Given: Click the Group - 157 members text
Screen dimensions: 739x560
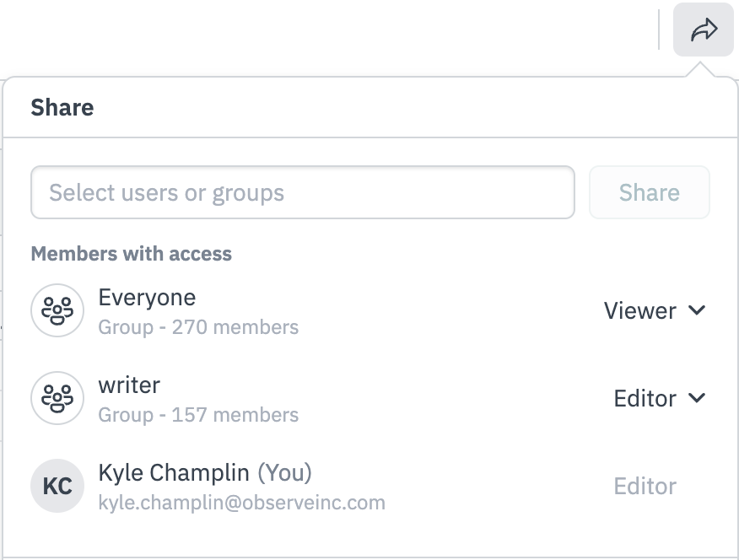Looking at the screenshot, I should [x=198, y=414].
